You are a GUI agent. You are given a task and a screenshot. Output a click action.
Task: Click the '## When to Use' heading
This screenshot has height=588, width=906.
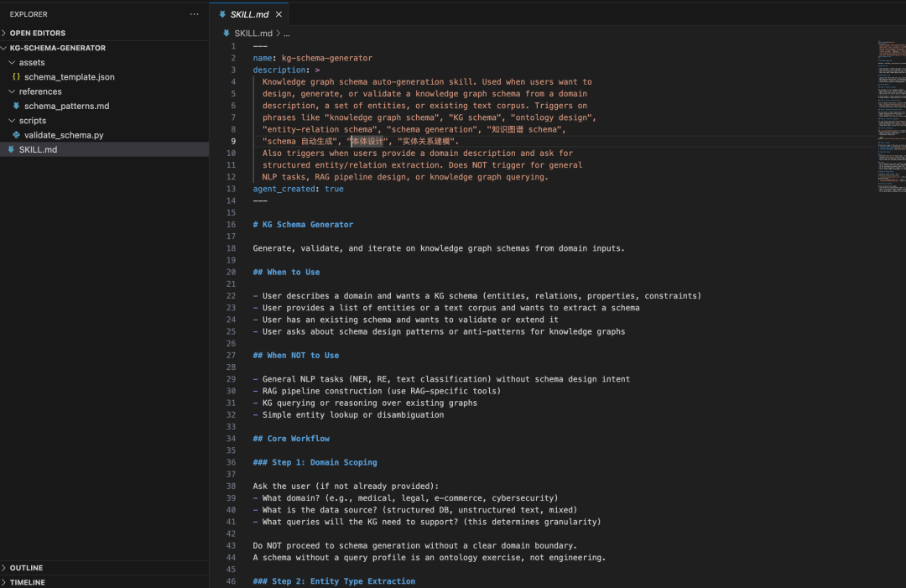286,272
